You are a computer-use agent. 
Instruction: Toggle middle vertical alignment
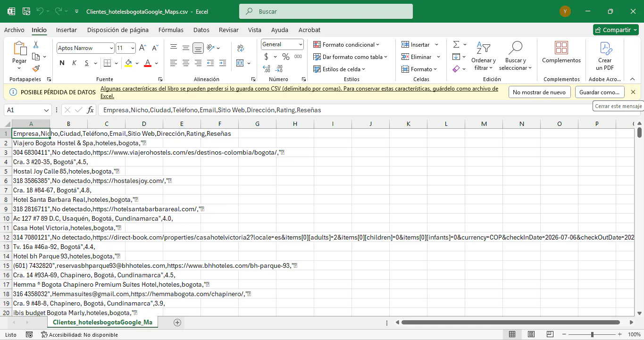point(186,48)
